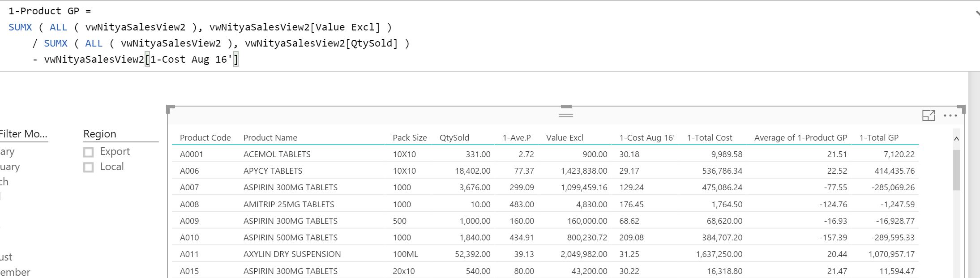Click the measure name 1-Product GP
The height and width of the screenshot is (278, 980).
tap(44, 11)
